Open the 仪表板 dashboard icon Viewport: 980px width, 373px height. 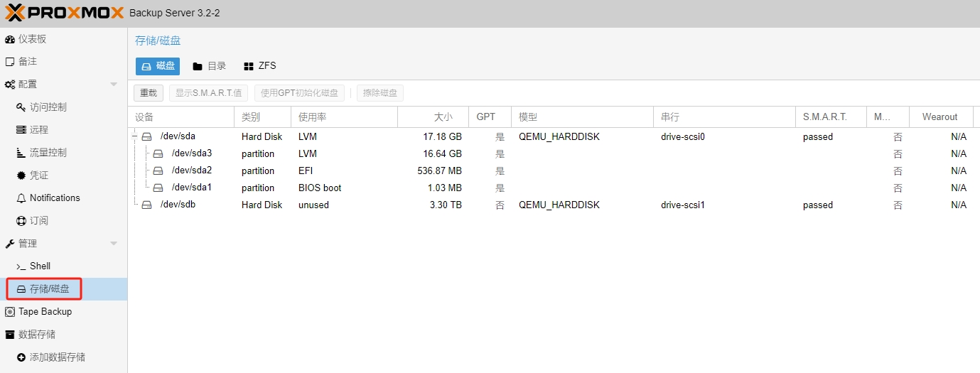[x=10, y=39]
